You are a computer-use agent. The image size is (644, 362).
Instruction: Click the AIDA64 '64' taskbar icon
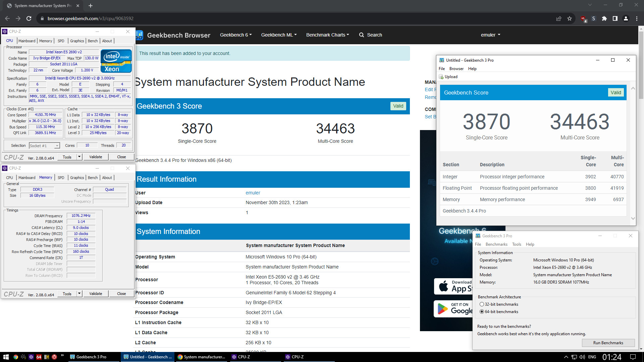39,357
